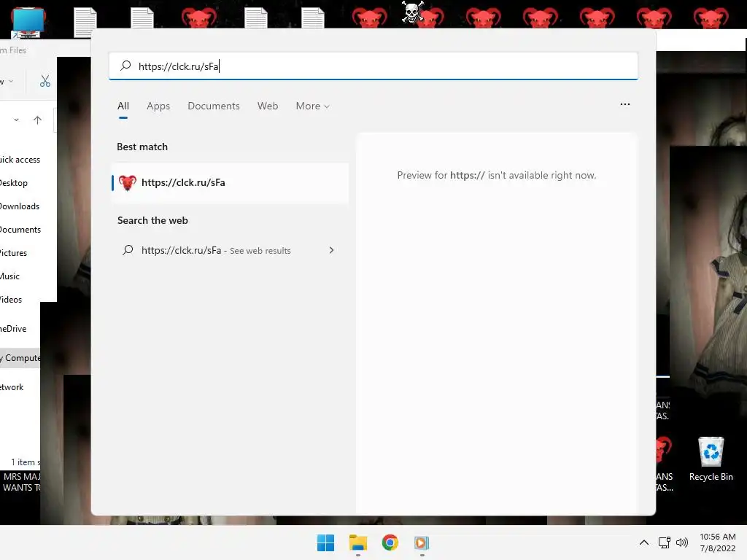Image resolution: width=747 pixels, height=560 pixels.
Task: Click the search box containing https://clck.ru/sFa
Action: 373,66
